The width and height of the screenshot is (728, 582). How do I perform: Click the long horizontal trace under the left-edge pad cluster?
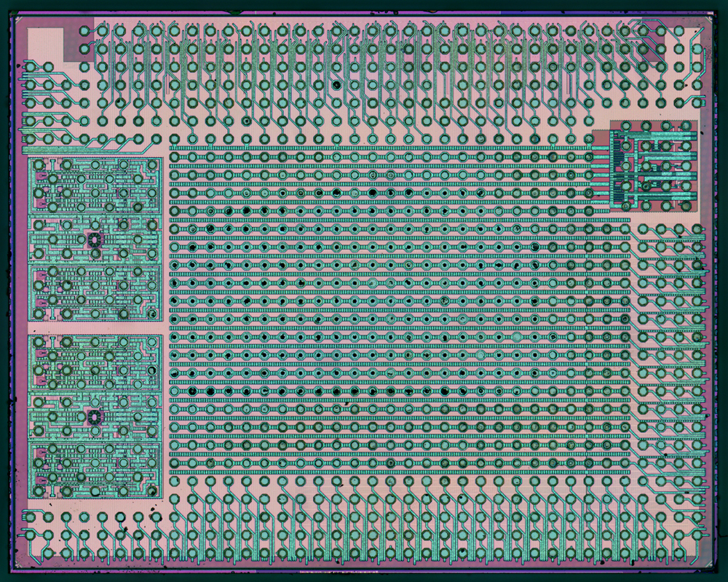[x=87, y=150]
